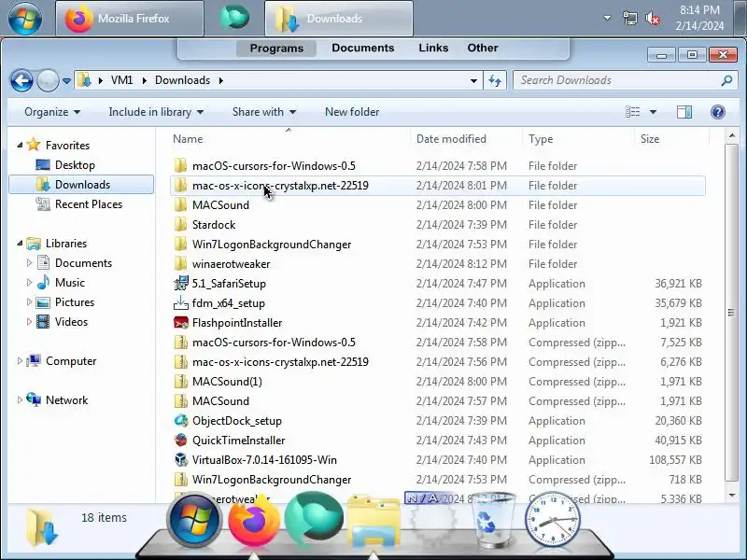Expand the arrow after Downloads breadcrumb
This screenshot has height=560, width=747.
click(221, 80)
